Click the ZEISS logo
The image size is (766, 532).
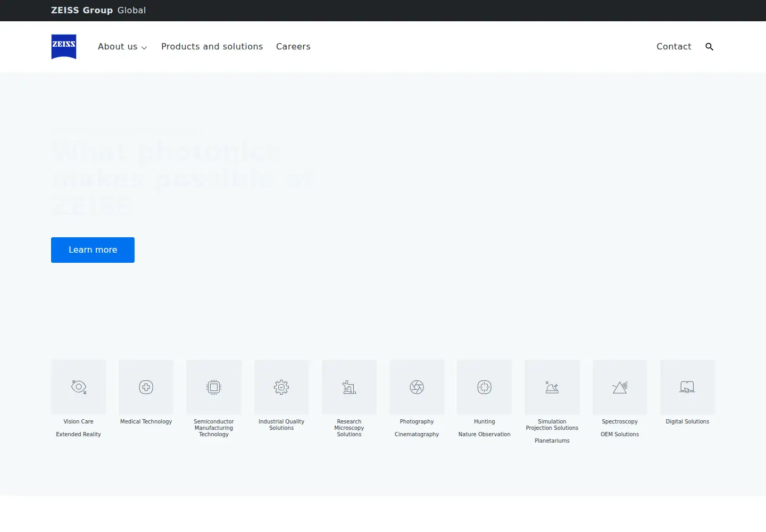[x=64, y=46]
